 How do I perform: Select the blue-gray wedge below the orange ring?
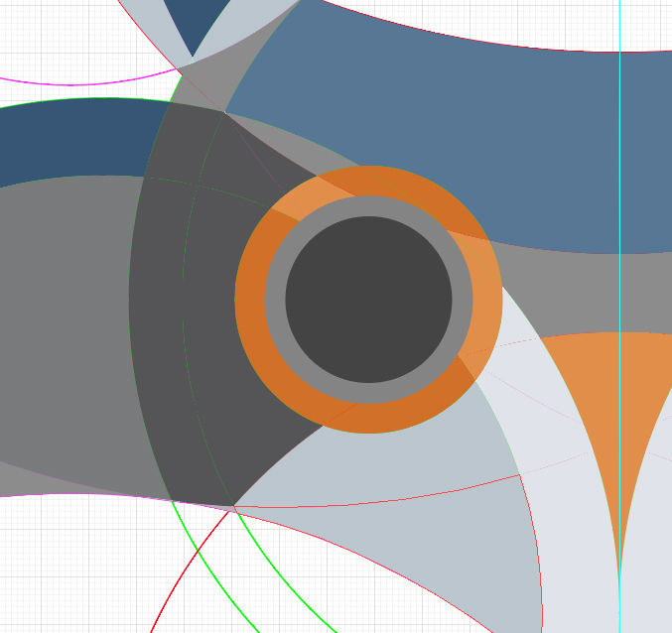[386, 471]
